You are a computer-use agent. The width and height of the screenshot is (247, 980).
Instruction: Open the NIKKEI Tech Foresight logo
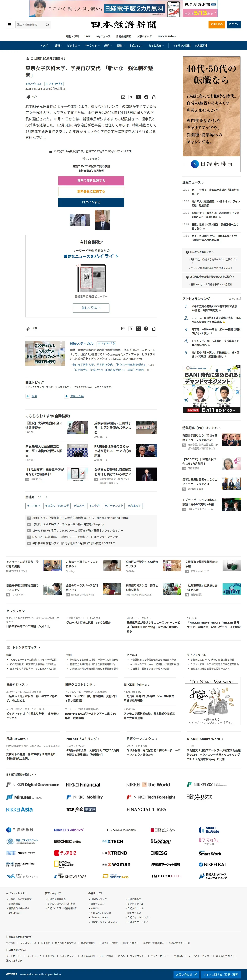151,797
